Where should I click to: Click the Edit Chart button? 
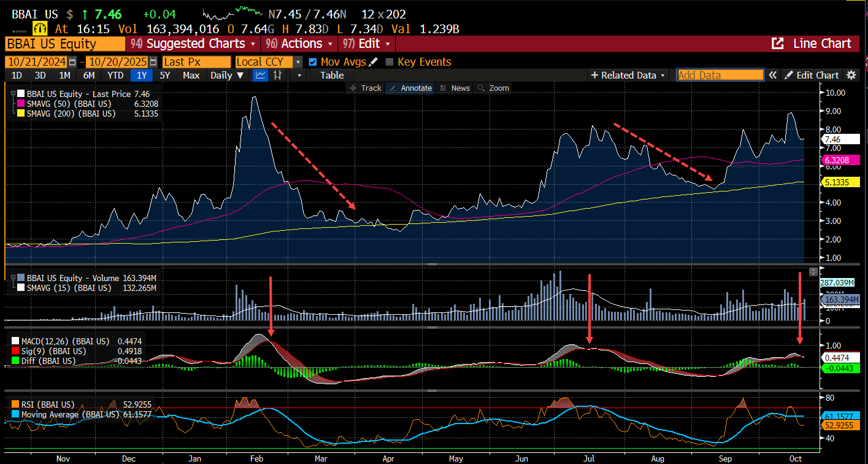click(x=812, y=75)
